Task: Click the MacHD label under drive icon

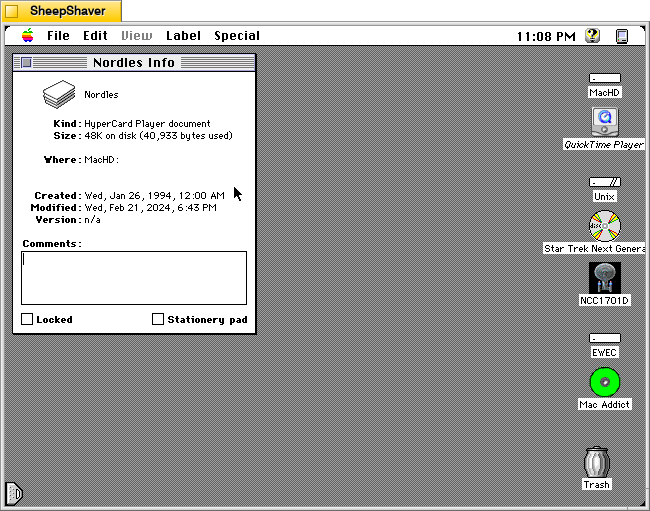Action: pyautogui.click(x=605, y=92)
